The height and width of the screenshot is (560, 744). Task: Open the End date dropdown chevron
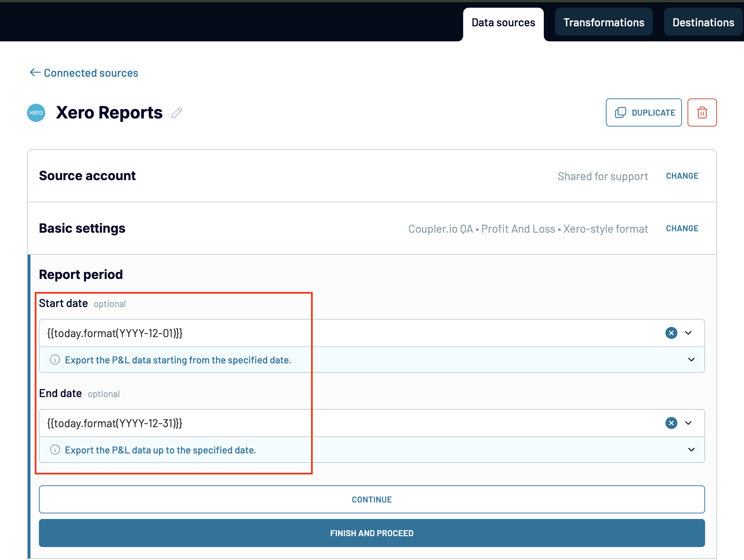[x=688, y=423]
